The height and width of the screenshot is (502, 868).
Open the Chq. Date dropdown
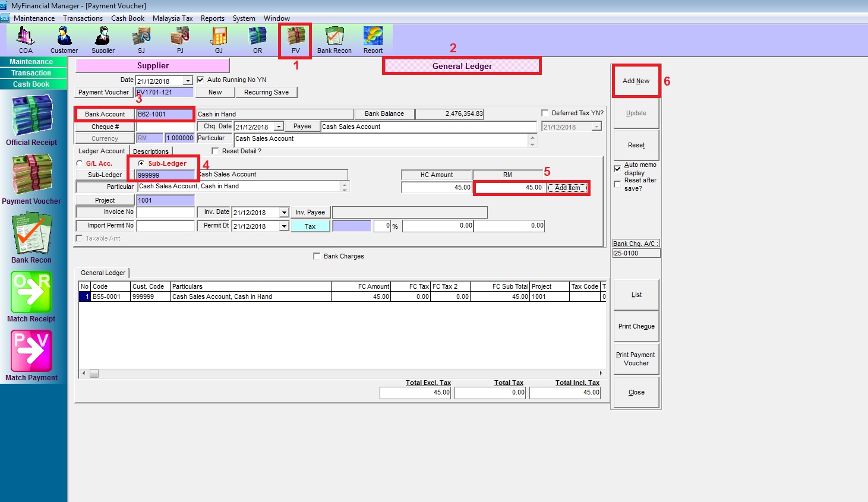pos(279,127)
